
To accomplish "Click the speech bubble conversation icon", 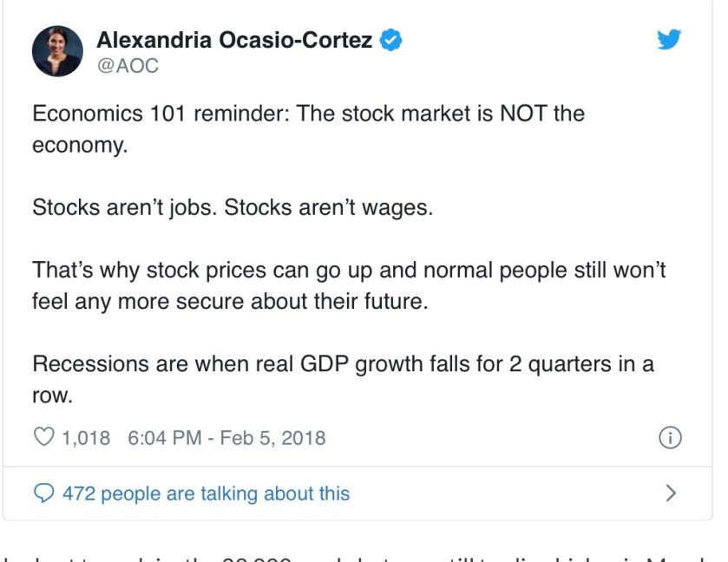I will click(43, 493).
